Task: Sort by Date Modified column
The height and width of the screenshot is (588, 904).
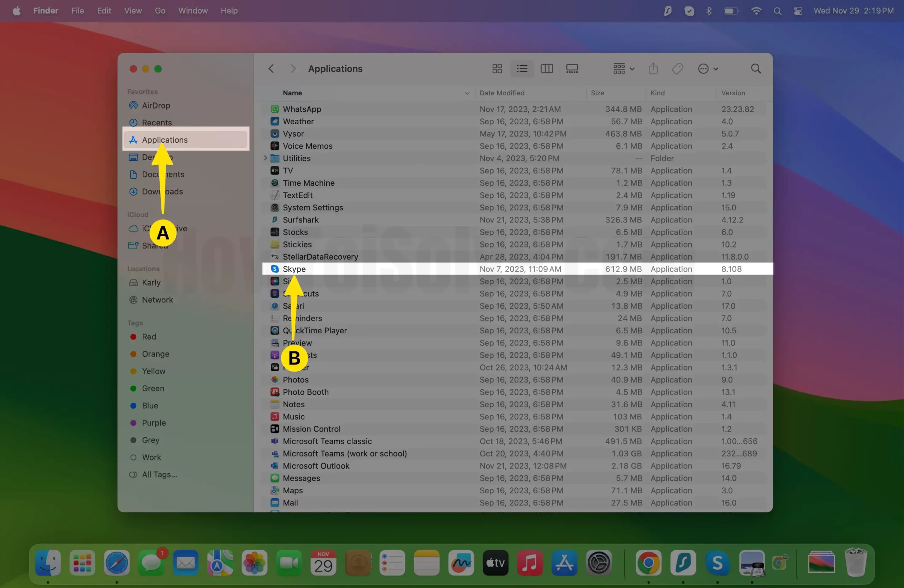Action: (x=502, y=93)
